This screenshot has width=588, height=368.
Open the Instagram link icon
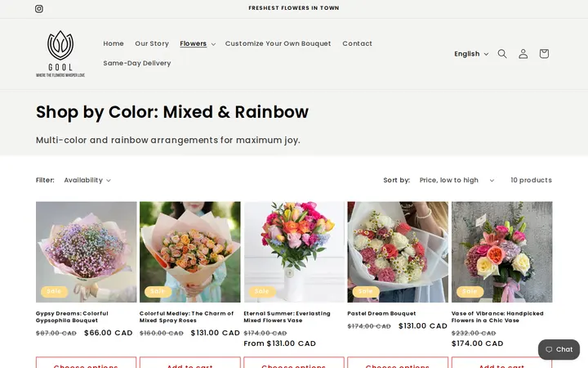coord(39,9)
